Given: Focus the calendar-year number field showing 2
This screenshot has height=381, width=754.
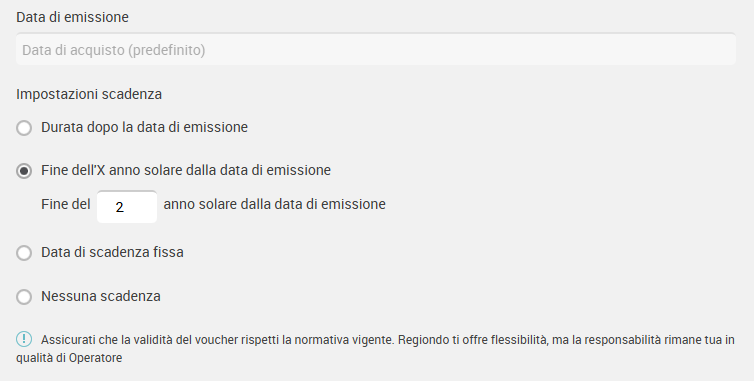Looking at the screenshot, I should (127, 207).
